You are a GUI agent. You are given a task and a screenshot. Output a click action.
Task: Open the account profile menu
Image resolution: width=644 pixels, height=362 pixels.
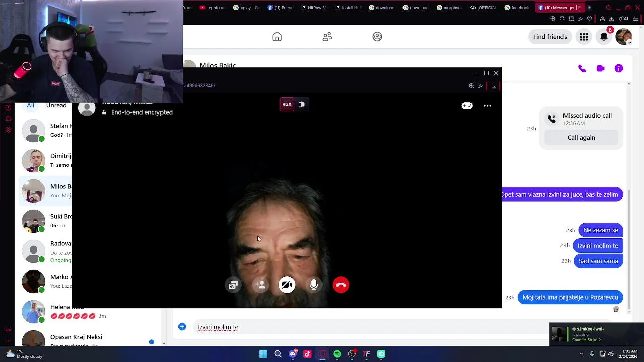624,37
